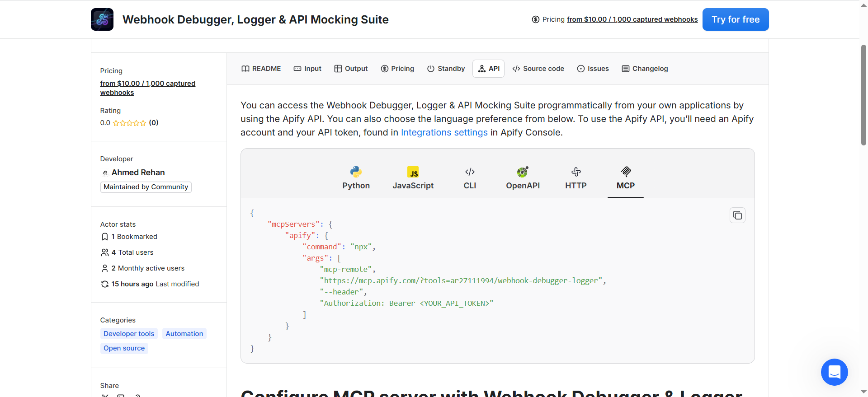This screenshot has height=397, width=868.
Task: Click the page vertical scrollbar thumb
Action: (863, 95)
